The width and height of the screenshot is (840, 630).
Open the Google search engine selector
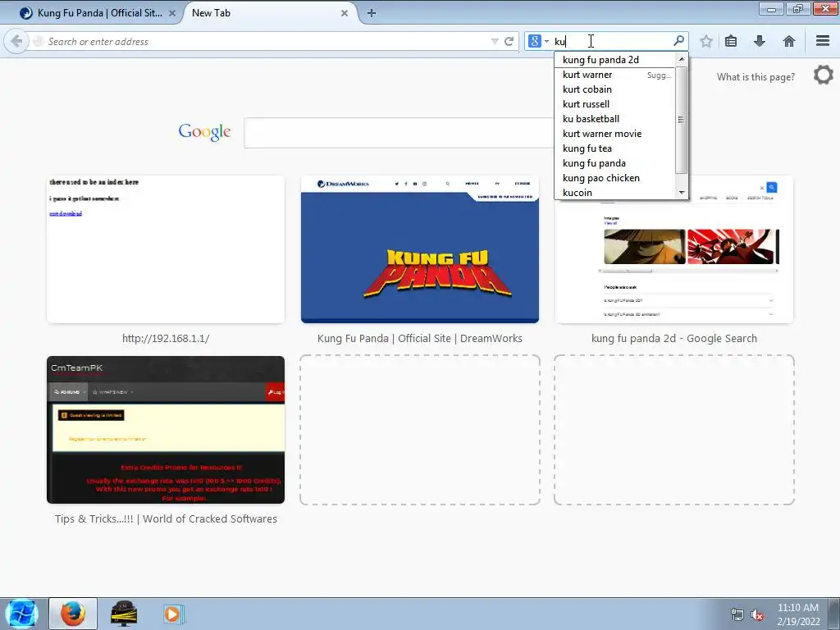(x=538, y=41)
